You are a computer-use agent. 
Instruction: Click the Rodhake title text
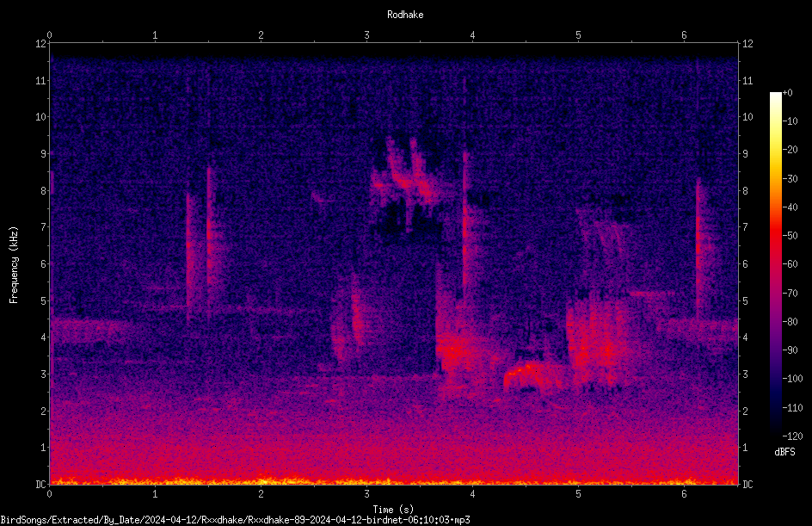pyautogui.click(x=405, y=15)
